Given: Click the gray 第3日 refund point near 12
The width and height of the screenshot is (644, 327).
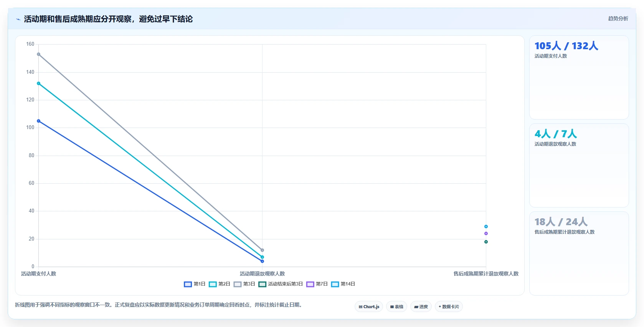Looking at the screenshot, I should (262, 250).
